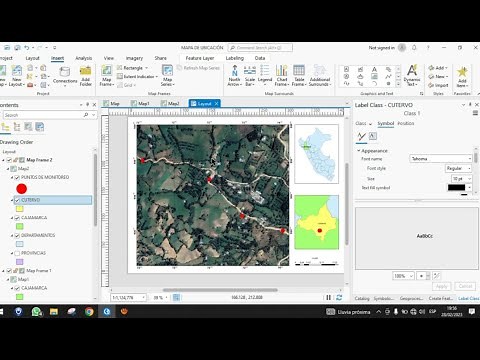Click Refresh Map Series

(x=198, y=68)
